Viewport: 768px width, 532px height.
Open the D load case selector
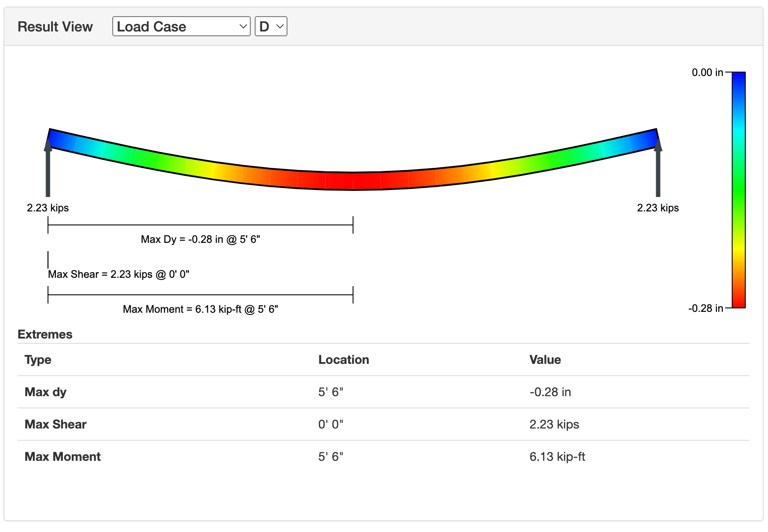click(270, 26)
